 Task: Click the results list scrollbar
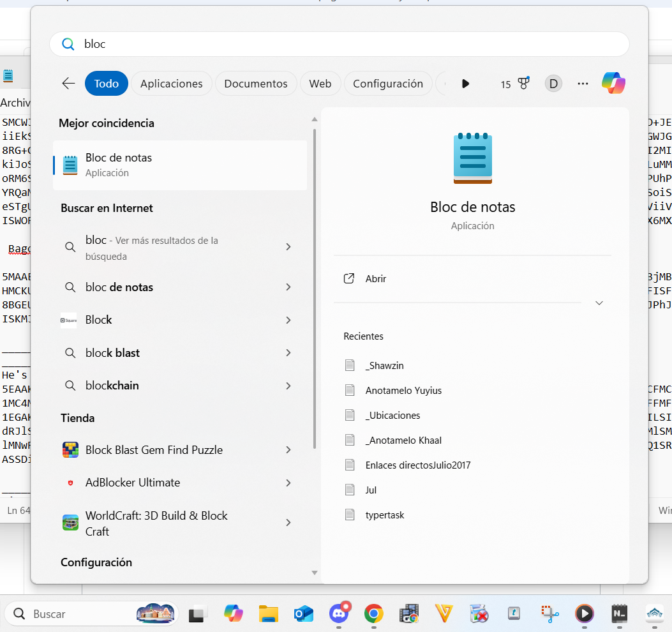(315, 288)
